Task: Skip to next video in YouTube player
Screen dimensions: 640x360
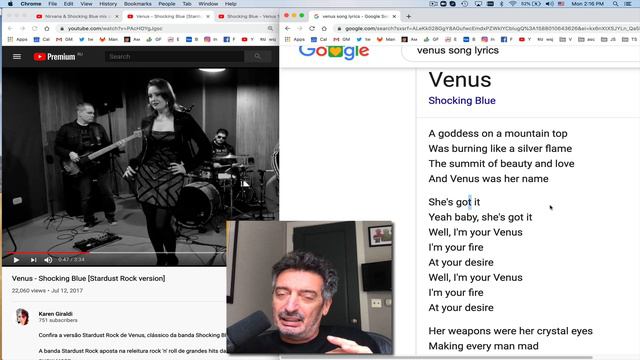Action: (x=33, y=260)
